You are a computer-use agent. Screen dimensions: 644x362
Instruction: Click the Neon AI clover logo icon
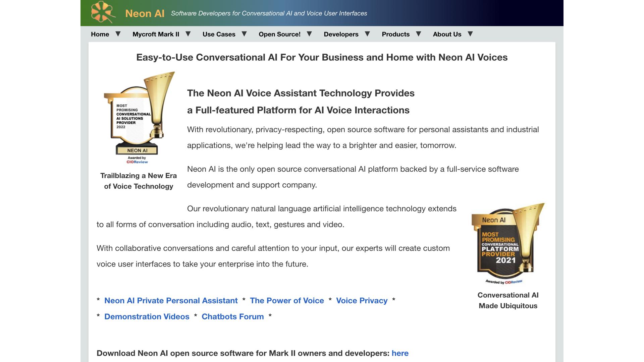click(x=103, y=12)
